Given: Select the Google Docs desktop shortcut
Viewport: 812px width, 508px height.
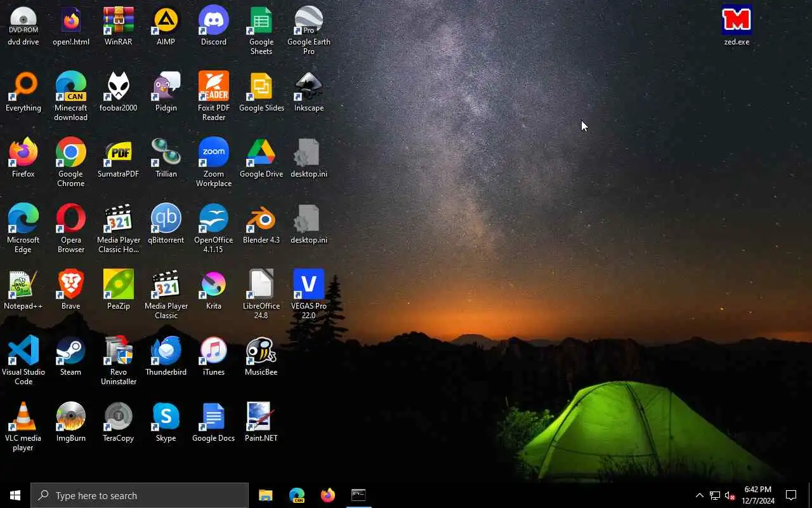Looking at the screenshot, I should pyautogui.click(x=214, y=422).
